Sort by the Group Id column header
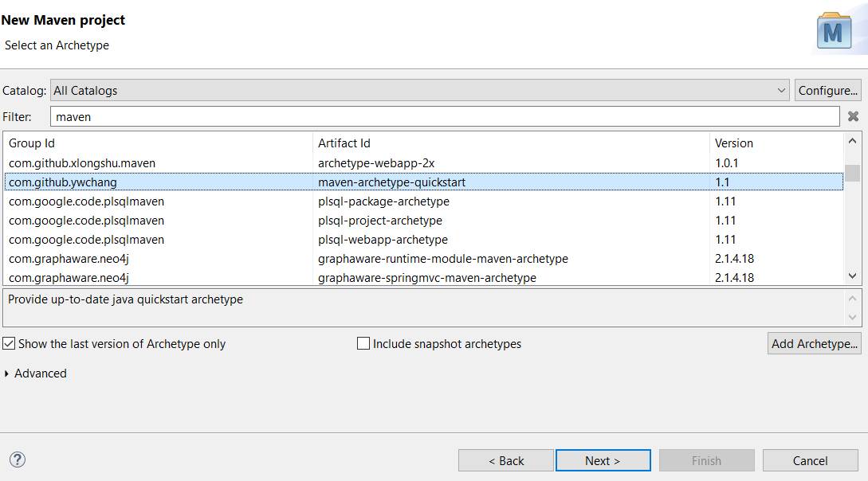This screenshot has height=481, width=868. coord(158,143)
